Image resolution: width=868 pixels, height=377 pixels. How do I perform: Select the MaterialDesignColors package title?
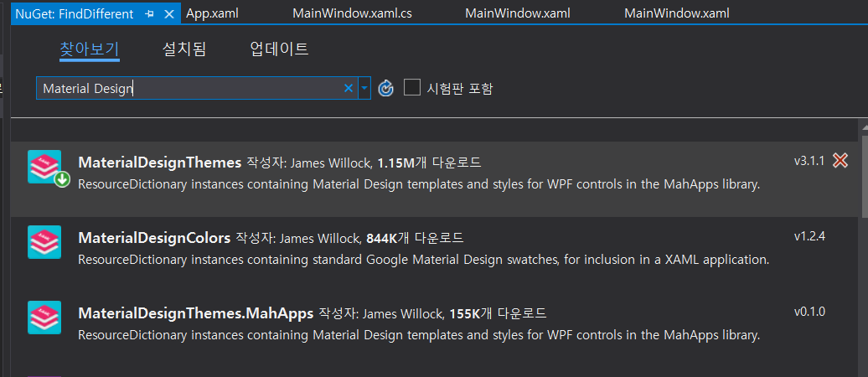tap(154, 238)
